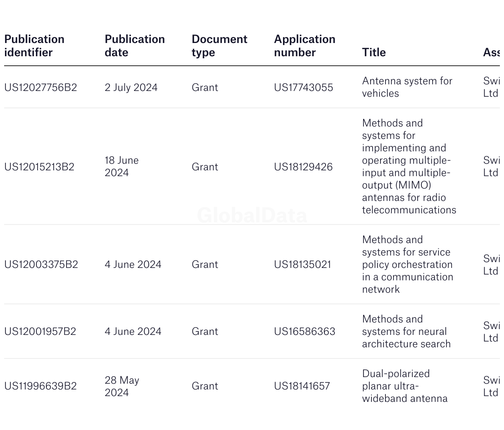Click the 2 July 2024 date cell
This screenshot has width=504, height=430.
tap(131, 88)
